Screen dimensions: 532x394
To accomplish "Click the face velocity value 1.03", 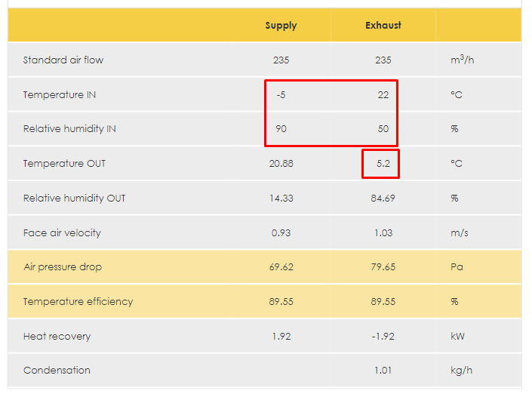I will click(x=383, y=233).
